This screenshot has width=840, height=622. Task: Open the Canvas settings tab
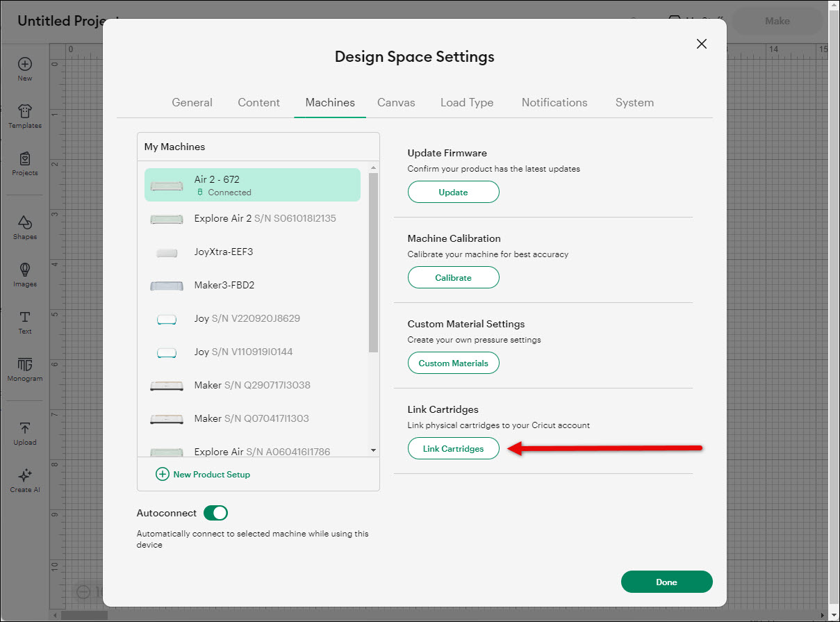click(396, 102)
